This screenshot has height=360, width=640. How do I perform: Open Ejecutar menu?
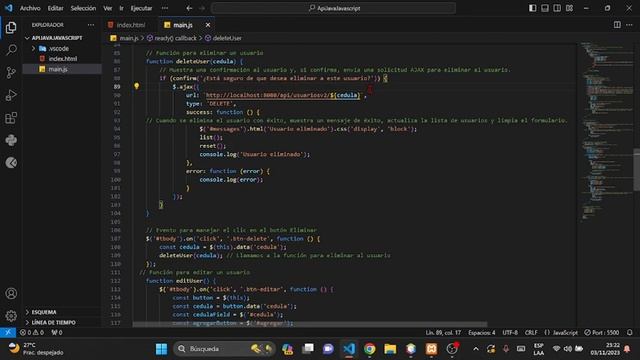(141, 8)
